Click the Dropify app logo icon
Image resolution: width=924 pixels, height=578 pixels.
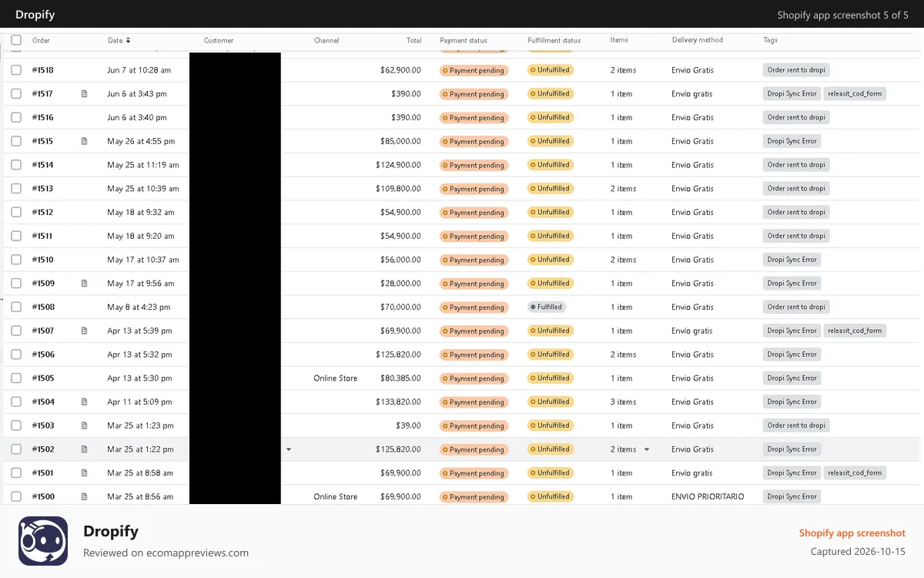tap(43, 541)
